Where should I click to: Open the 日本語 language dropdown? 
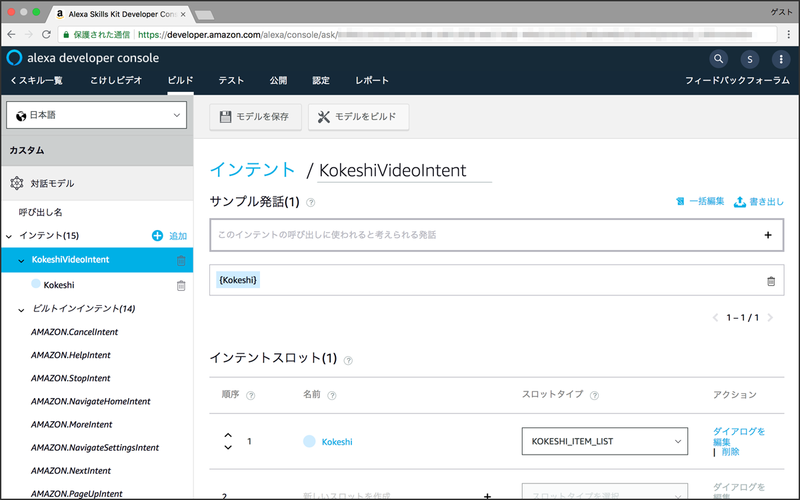coord(96,115)
